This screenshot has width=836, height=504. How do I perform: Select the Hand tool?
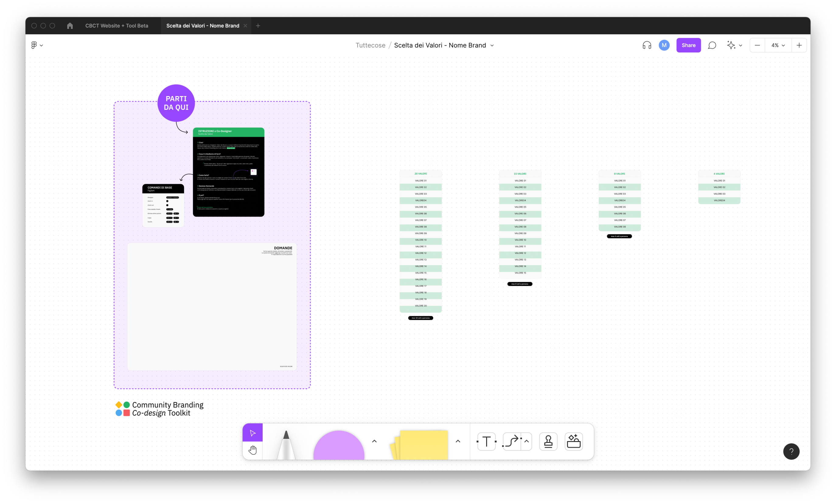pos(253,450)
